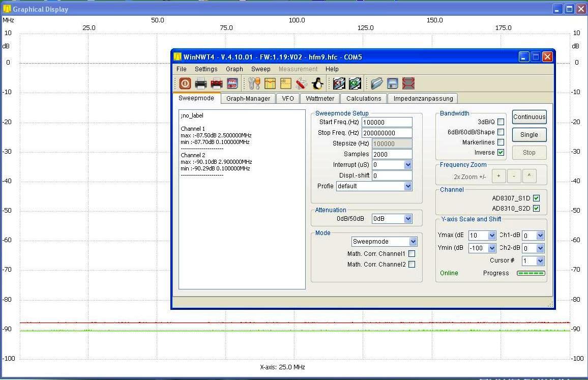
Task: Open options via the wrench and screwdriver icon
Action: click(x=254, y=83)
